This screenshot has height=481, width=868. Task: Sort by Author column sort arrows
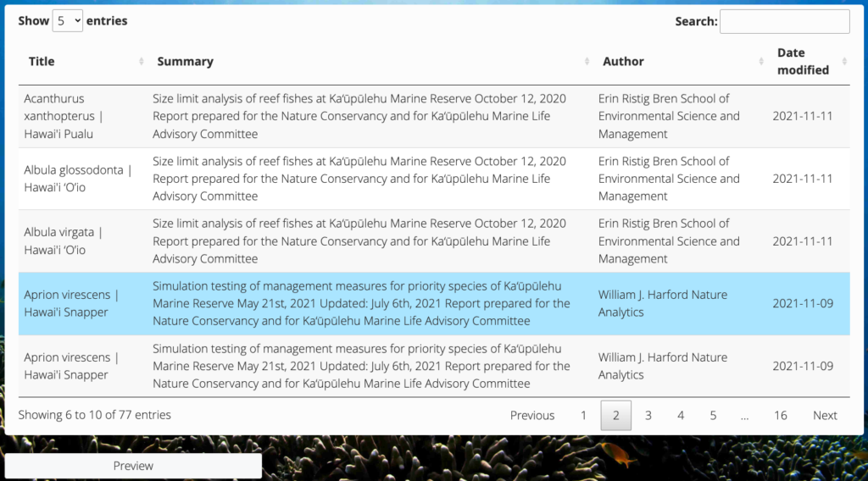coord(761,61)
